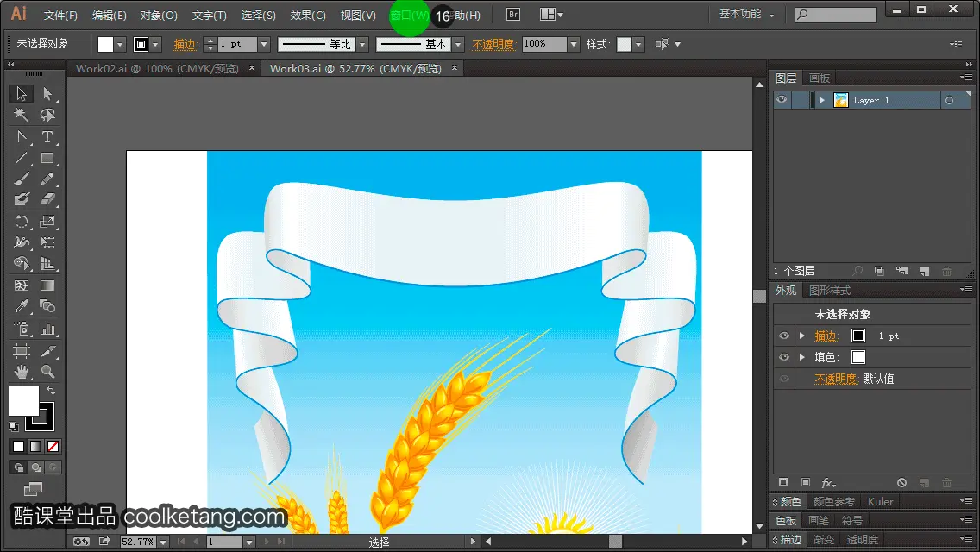Click 描边 link in Appearance panel
The width and height of the screenshot is (980, 552).
pos(825,336)
